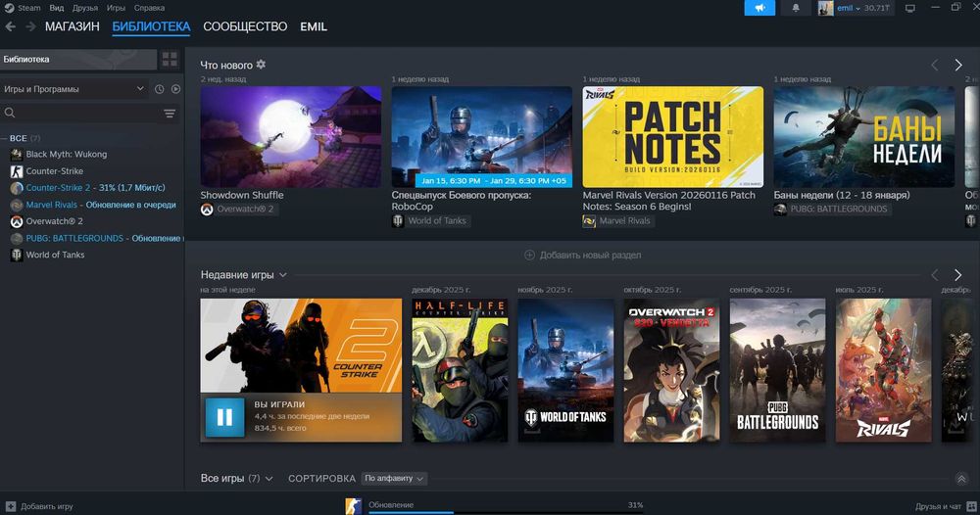Image resolution: width=980 pixels, height=515 pixels.
Task: Open the Друзья menu
Action: (x=85, y=8)
